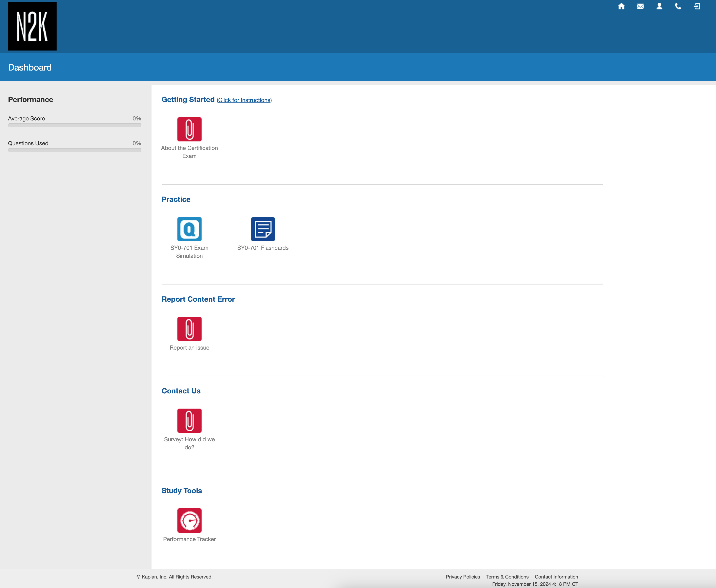Click the Dashboard page title

[30, 67]
